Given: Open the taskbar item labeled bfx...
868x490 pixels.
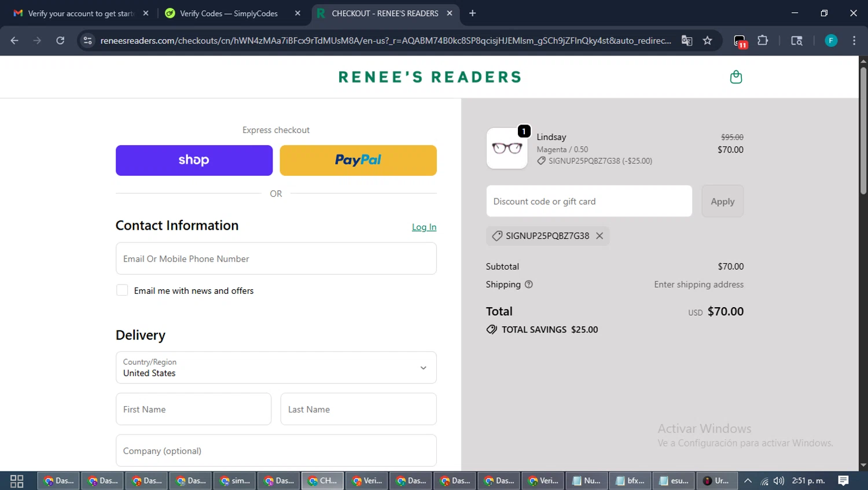Looking at the screenshot, I should click(631, 481).
